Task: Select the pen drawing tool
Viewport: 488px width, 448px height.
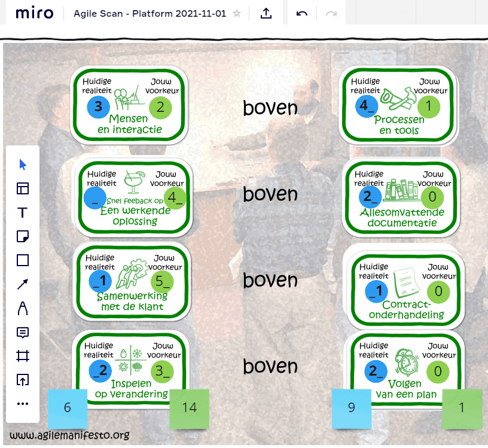Action: coord(22,308)
